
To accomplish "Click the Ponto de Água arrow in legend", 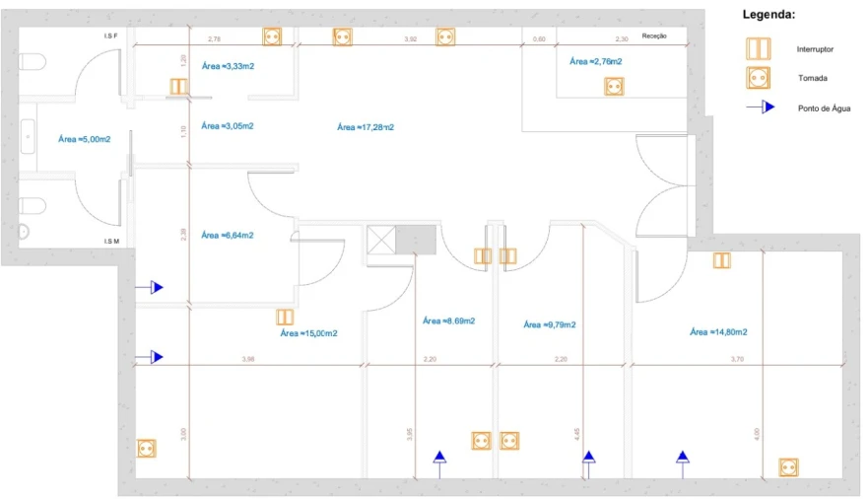I will click(762, 107).
